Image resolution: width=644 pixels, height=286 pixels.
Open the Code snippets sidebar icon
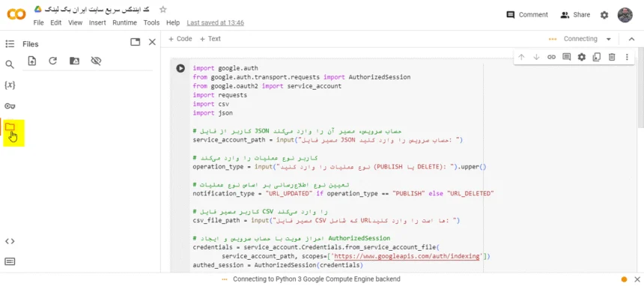click(x=10, y=241)
